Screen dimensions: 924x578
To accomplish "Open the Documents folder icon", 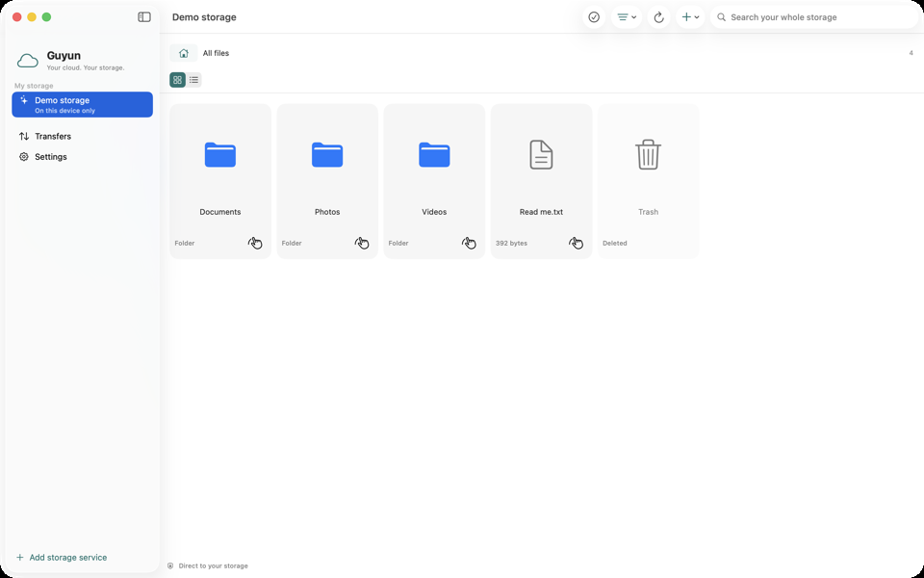I will [x=220, y=154].
